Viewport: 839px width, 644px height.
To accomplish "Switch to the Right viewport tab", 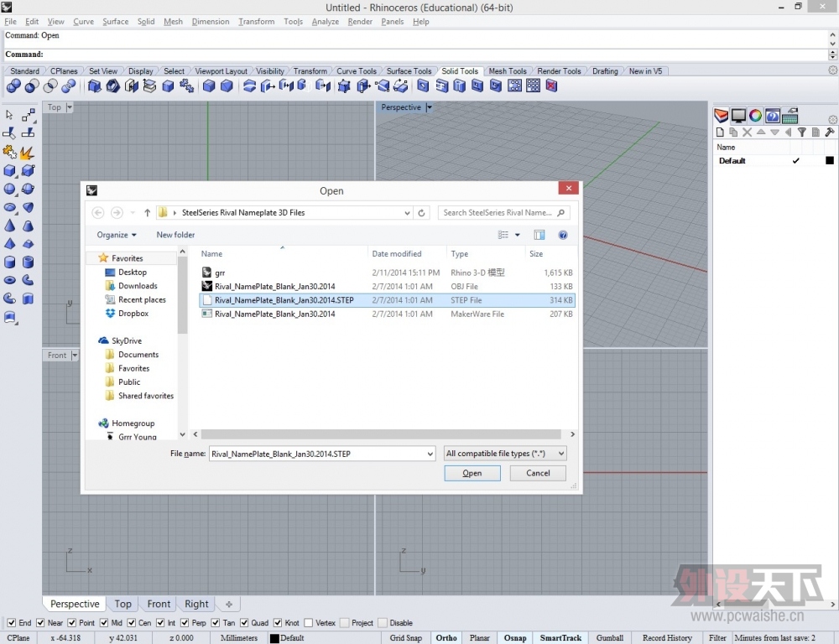I will (x=196, y=604).
